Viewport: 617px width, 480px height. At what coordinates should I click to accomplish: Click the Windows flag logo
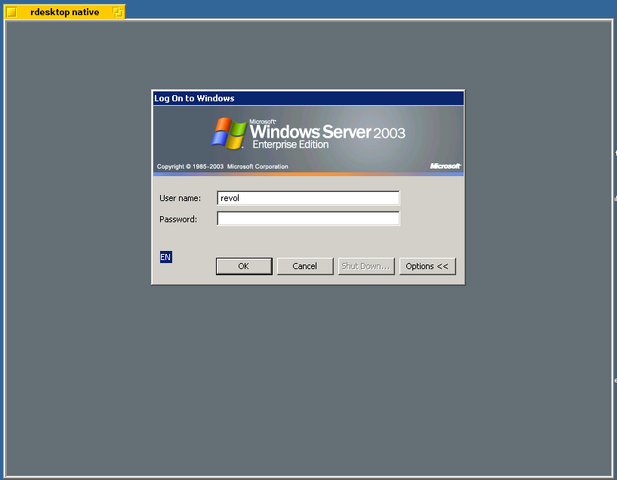point(229,133)
